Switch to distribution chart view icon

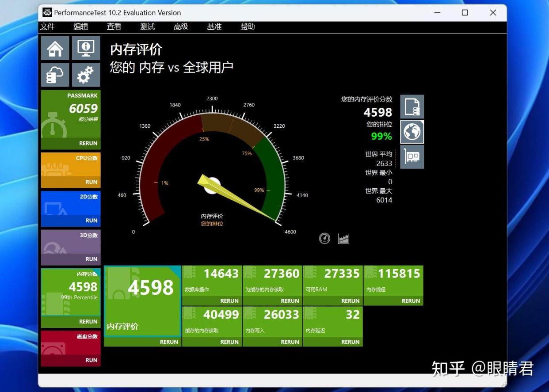(x=343, y=239)
